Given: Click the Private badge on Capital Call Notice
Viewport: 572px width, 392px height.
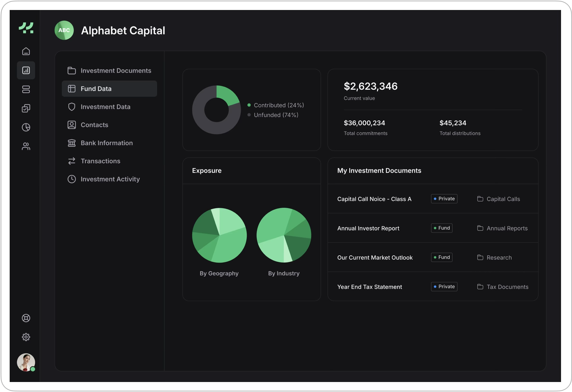Looking at the screenshot, I should tap(444, 199).
